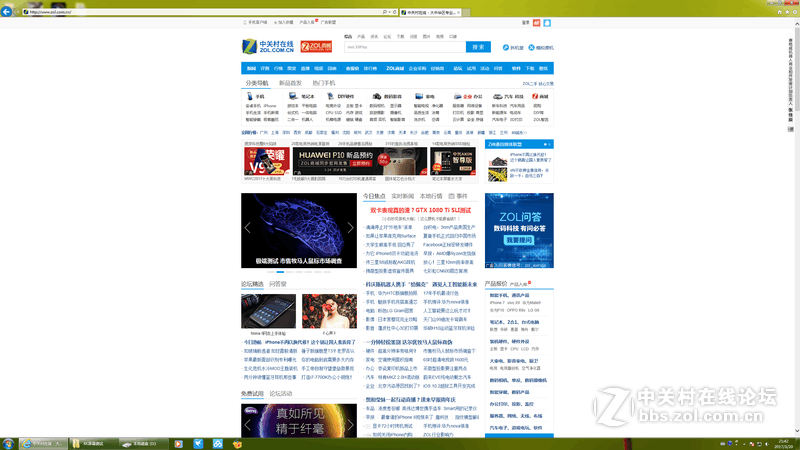
Task: Select the 今日焦点 tab
Action: tap(374, 196)
